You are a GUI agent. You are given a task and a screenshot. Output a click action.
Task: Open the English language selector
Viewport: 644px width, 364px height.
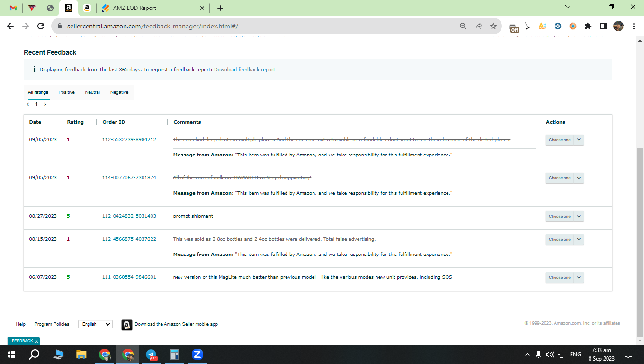95,324
